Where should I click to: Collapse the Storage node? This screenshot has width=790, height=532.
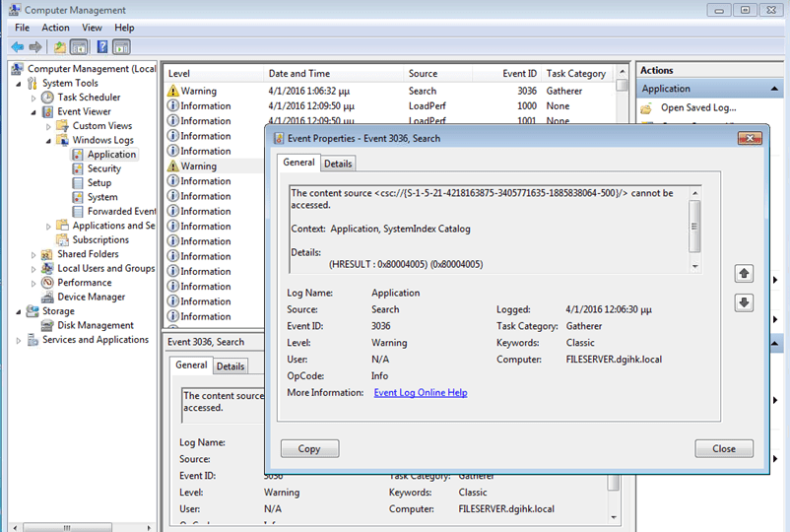pos(19,312)
